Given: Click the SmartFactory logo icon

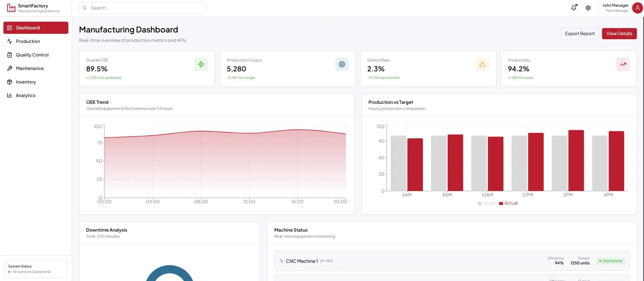Looking at the screenshot, I should point(11,8).
